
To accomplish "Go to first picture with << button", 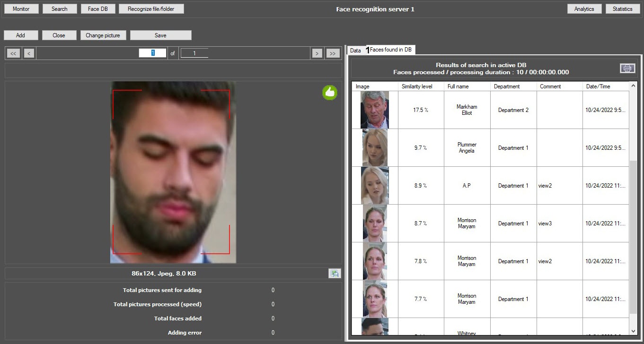I will coord(13,53).
